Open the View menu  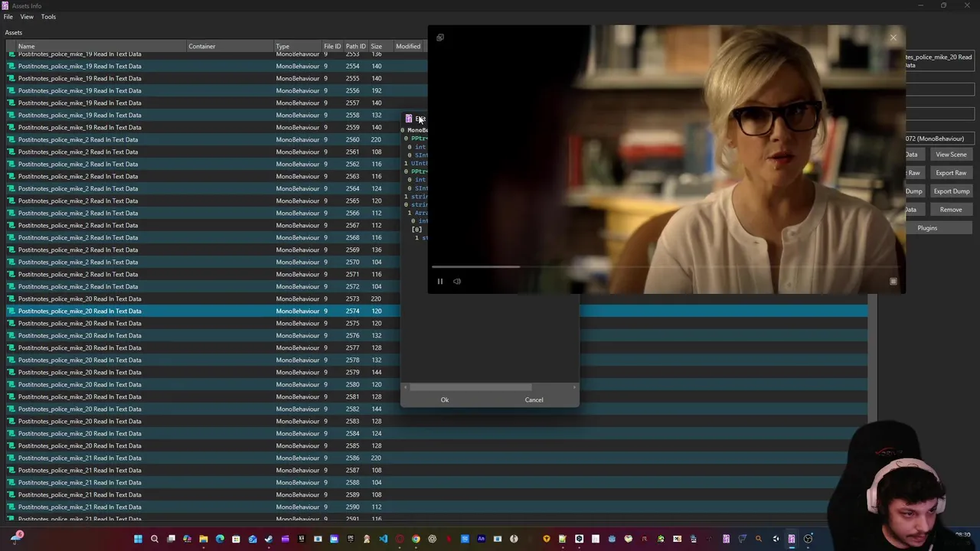click(x=27, y=17)
